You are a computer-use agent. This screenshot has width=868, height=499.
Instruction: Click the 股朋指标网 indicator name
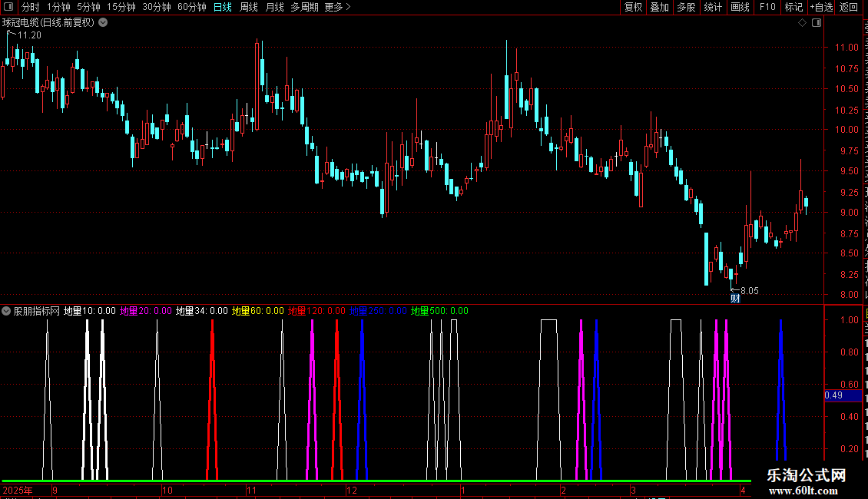coord(37,311)
